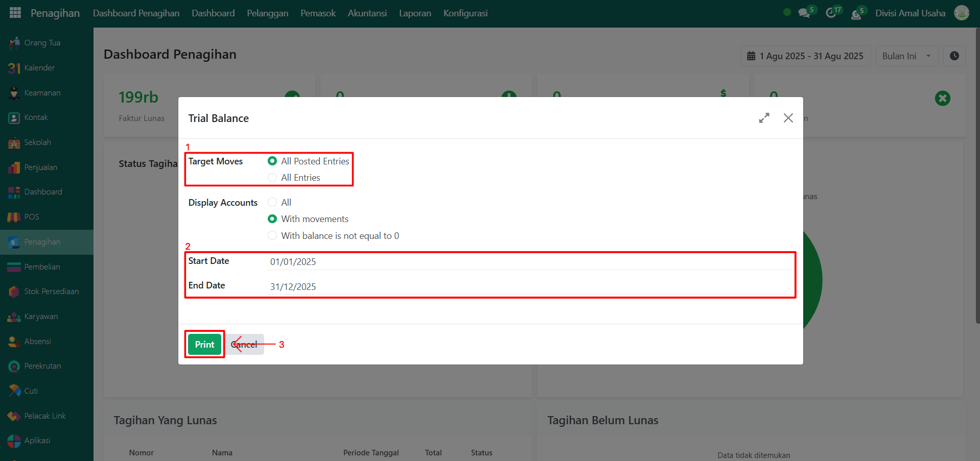Open POS module from sidebar
The height and width of the screenshot is (461, 980).
coord(14,217)
